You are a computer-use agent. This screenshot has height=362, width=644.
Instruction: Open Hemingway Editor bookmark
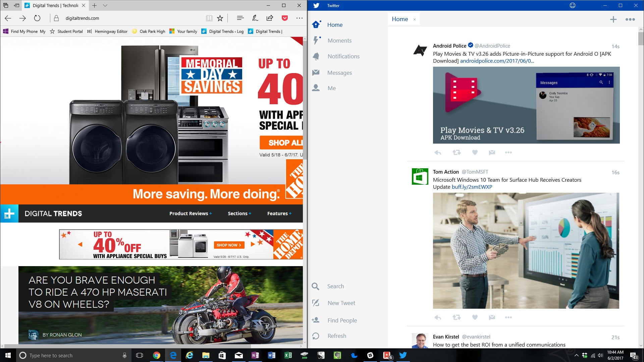pos(107,32)
